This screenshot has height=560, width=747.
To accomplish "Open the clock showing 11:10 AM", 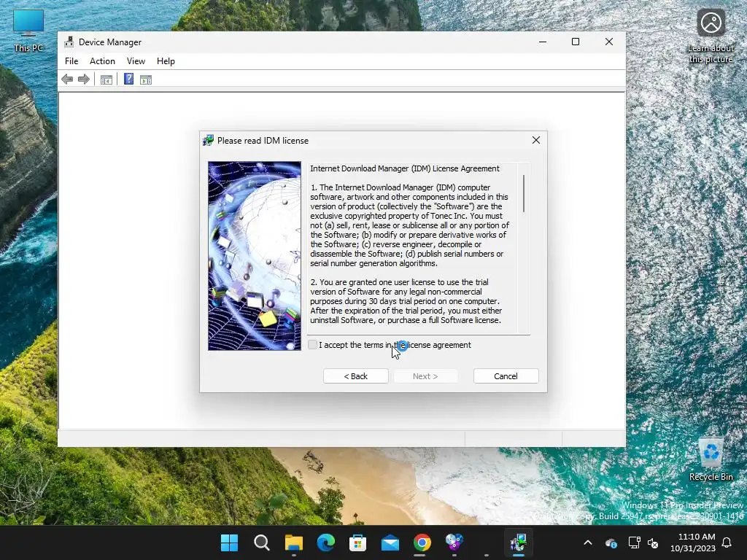I will click(x=693, y=542).
